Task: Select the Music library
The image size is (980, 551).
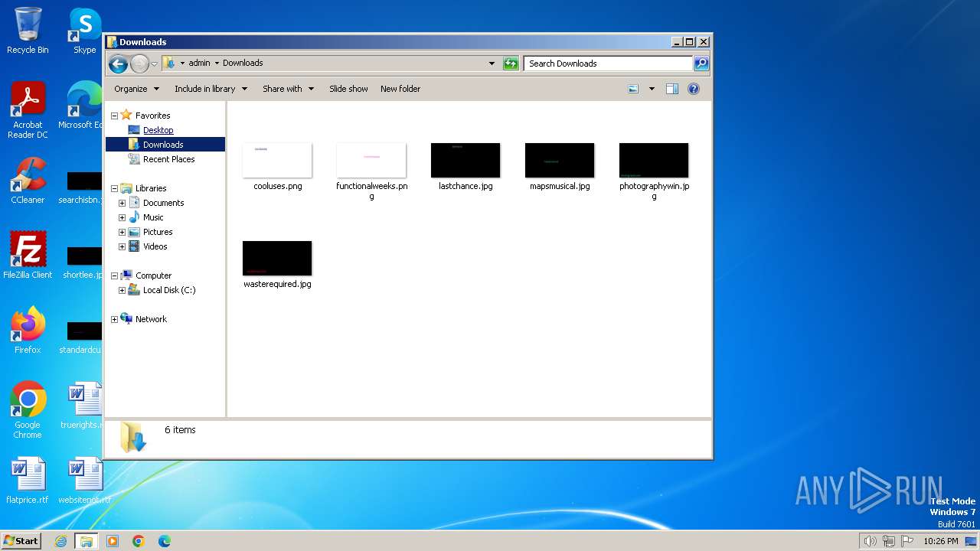Action: pyautogui.click(x=152, y=217)
